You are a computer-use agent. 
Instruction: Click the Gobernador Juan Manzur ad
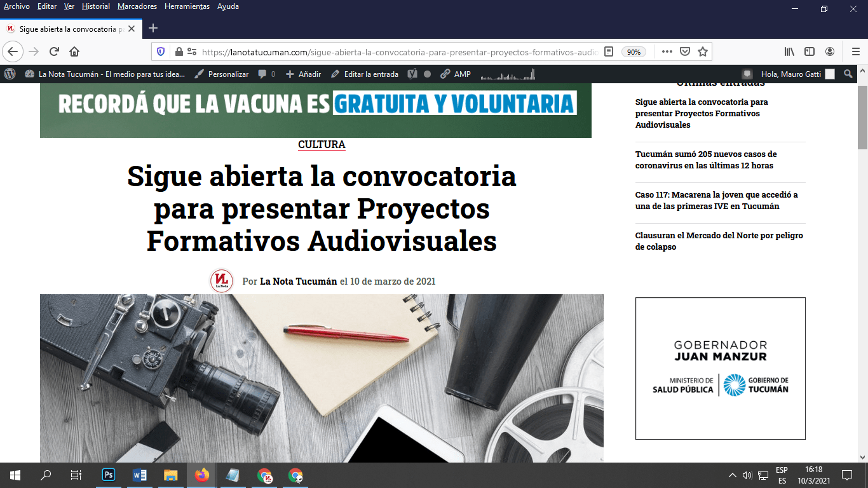coord(721,369)
